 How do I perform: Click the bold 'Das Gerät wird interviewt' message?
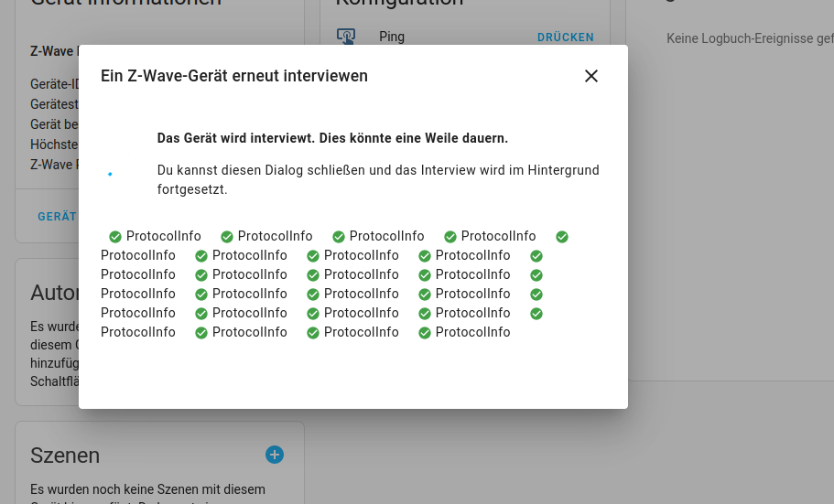(332, 138)
